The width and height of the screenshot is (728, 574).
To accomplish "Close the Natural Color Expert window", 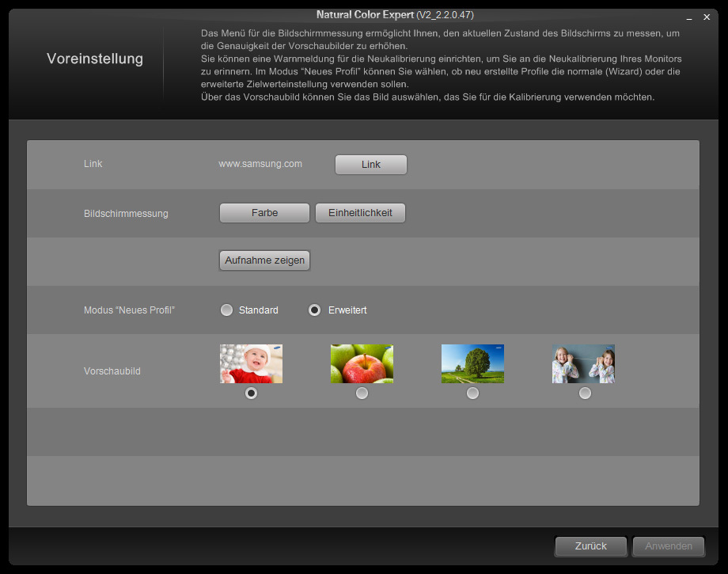I will click(707, 17).
